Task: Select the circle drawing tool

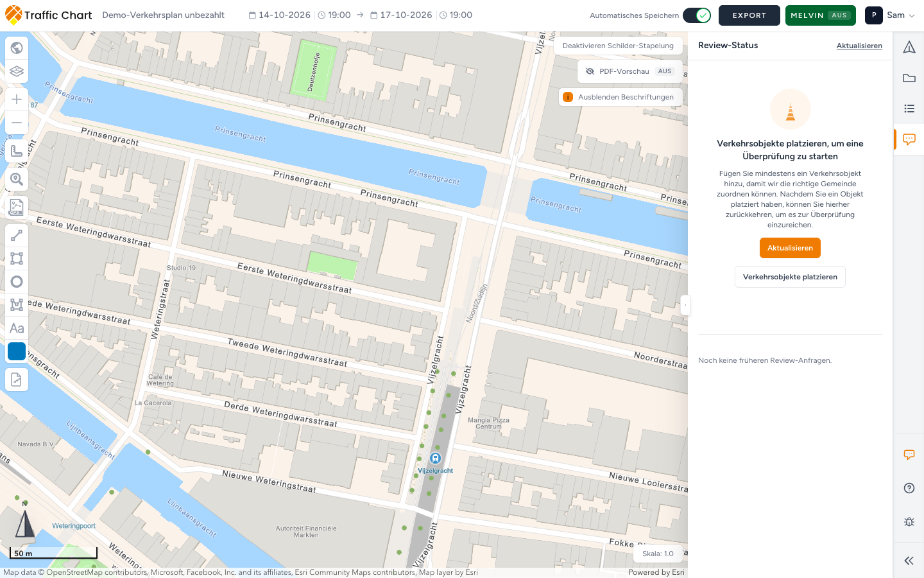Action: tap(17, 282)
